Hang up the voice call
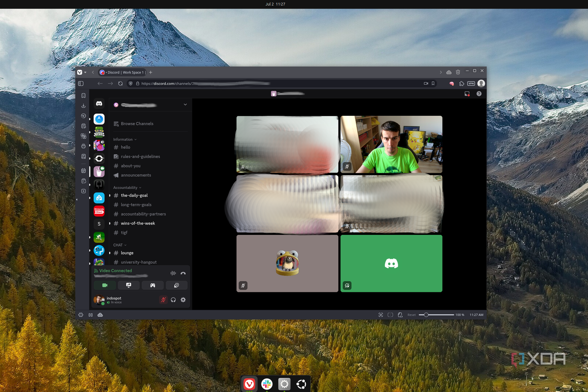This screenshot has height=392, width=588. [x=183, y=273]
